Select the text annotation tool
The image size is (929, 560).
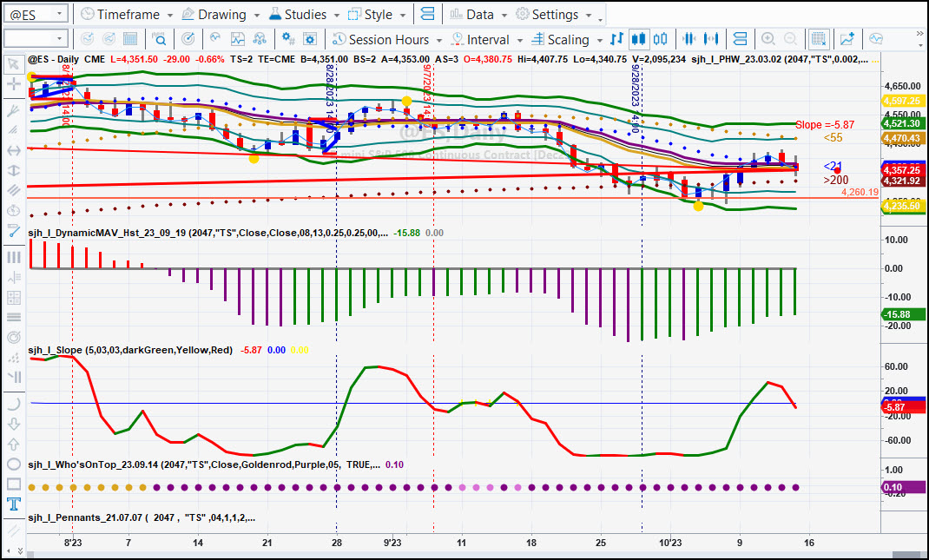13,504
